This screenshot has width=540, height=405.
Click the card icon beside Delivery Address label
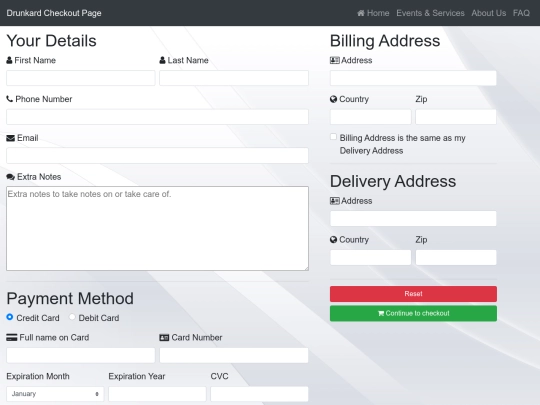click(x=335, y=201)
